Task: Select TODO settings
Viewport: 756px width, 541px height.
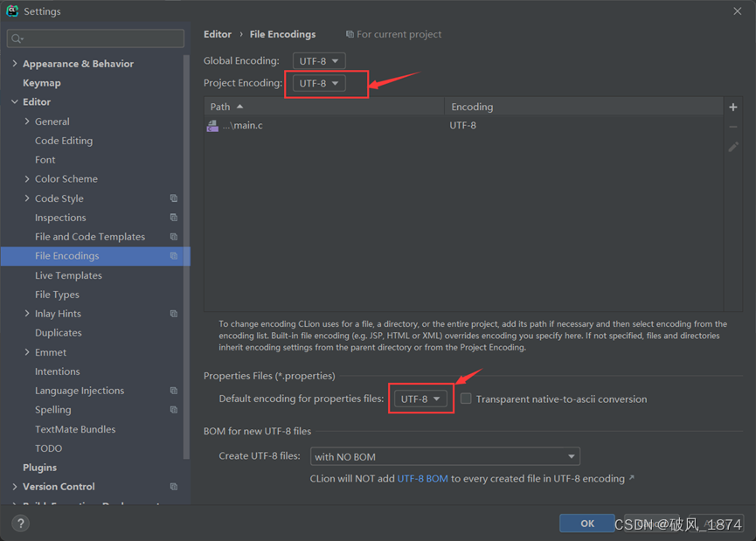Action: [x=48, y=448]
